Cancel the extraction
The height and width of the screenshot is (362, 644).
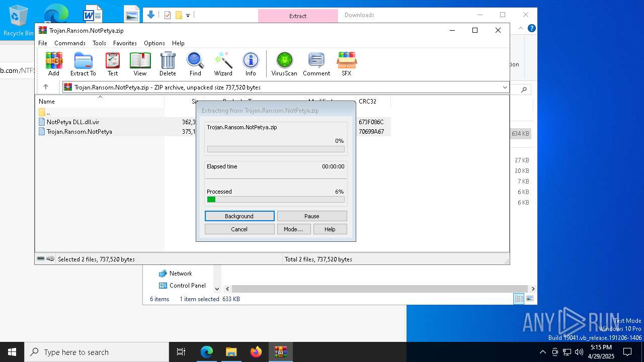[x=239, y=229]
